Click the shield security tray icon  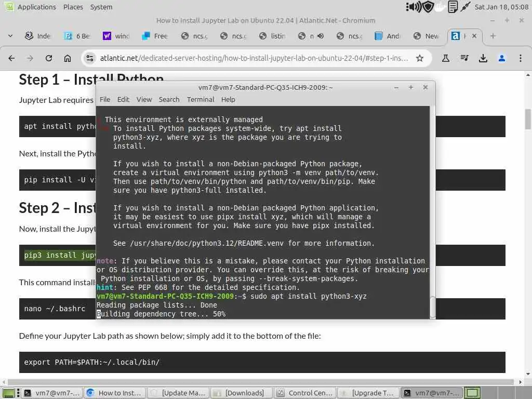428,7
